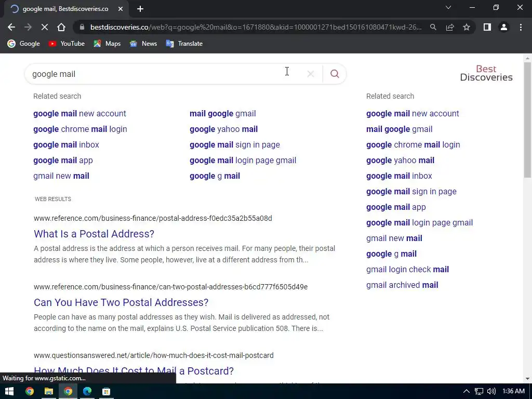This screenshot has width=532, height=399.
Task: Open the Google bookmark
Action: (x=24, y=44)
